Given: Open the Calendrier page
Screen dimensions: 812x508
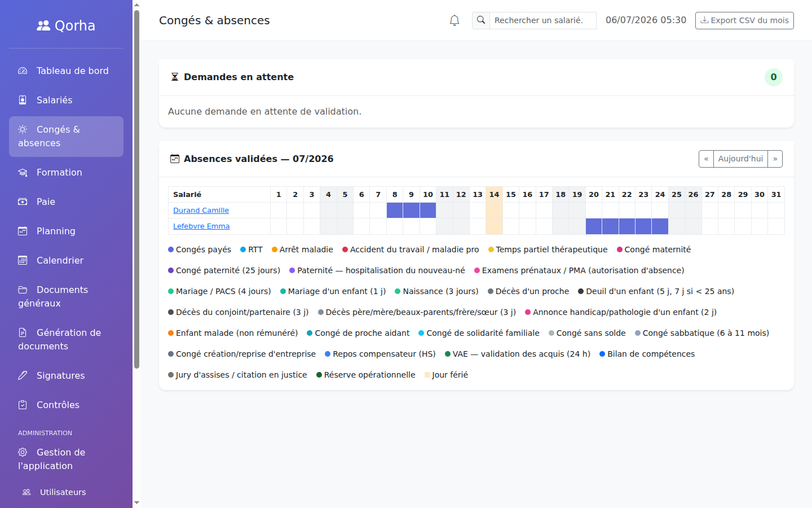Looking at the screenshot, I should (66, 260).
